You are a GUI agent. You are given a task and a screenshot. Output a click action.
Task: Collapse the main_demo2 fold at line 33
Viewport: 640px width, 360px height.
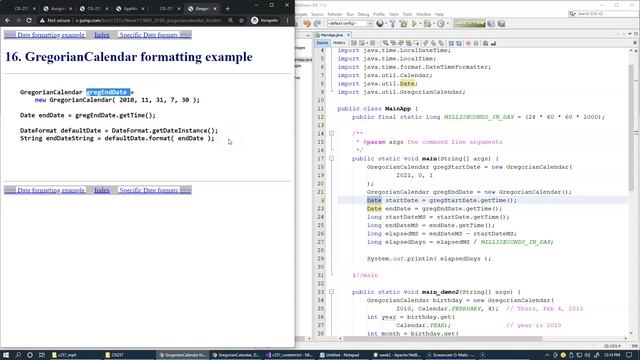[331, 292]
